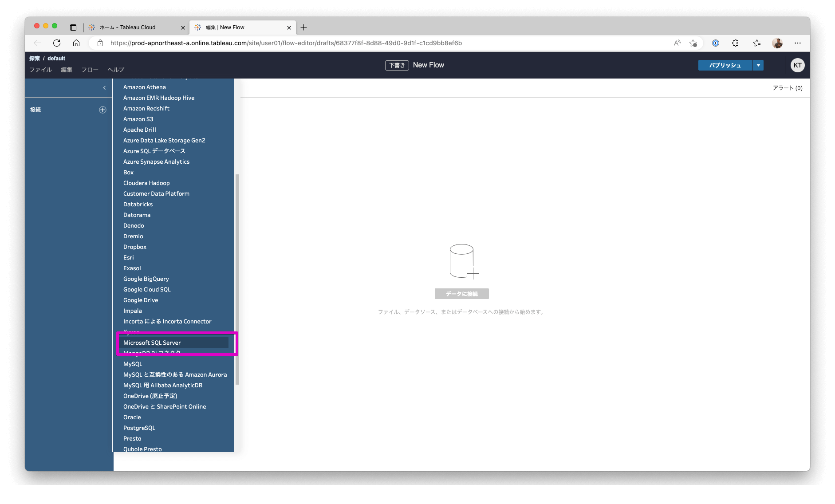Select the PostgreSQL connector

tap(173, 428)
